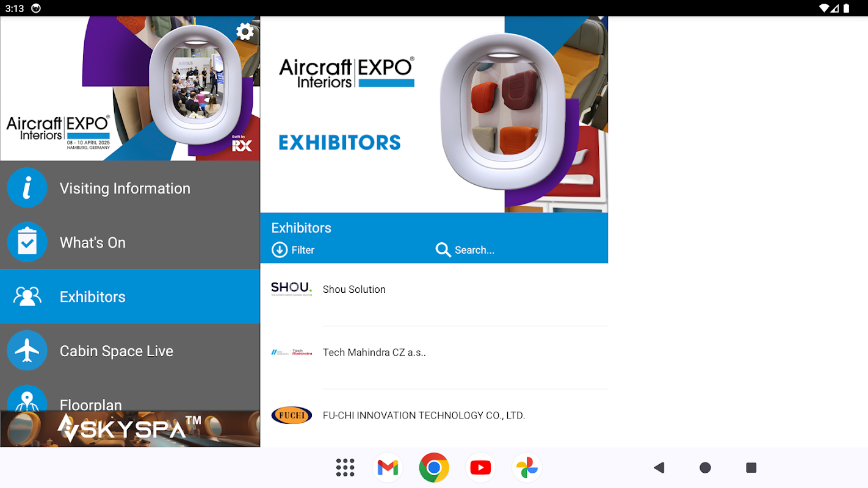Screen dimensions: 868x488
Task: Launch Google Photos from the taskbar
Action: [x=527, y=468]
